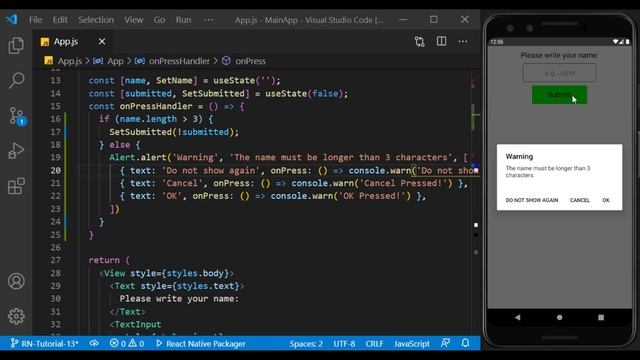Click 'SetSubmitted(!submitted);' code on line 17

coord(174,132)
